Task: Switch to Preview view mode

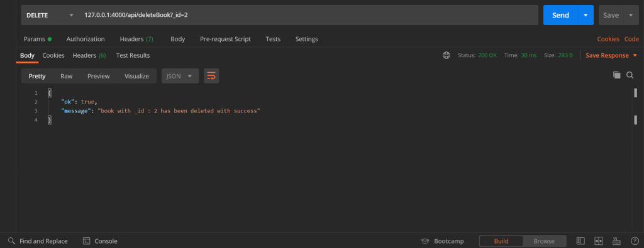Action: pos(99,76)
